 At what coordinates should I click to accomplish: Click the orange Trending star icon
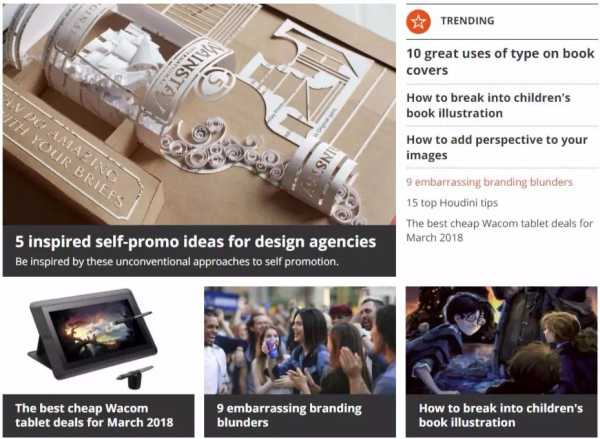[x=418, y=21]
